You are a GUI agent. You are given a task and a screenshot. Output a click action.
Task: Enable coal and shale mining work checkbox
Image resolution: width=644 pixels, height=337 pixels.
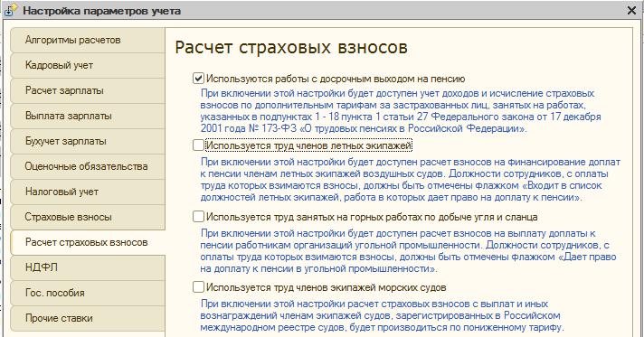tap(198, 216)
